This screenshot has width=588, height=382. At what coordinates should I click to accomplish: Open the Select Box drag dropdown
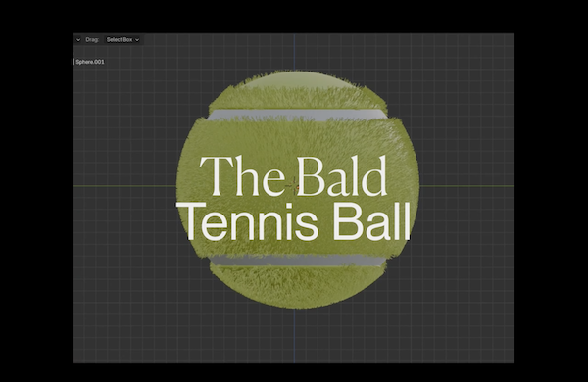pos(122,40)
